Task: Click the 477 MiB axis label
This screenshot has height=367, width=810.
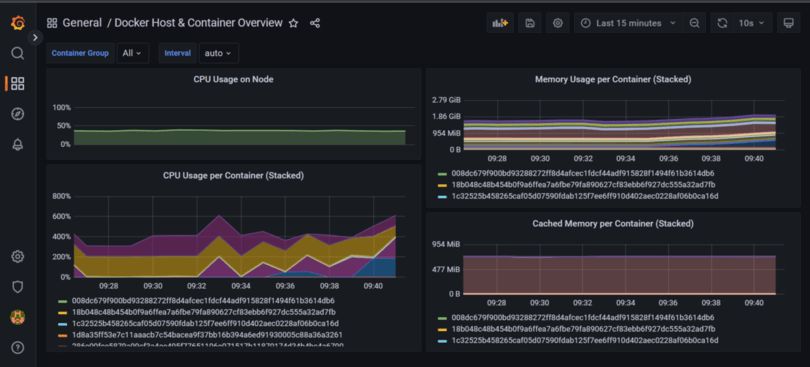Action: click(x=446, y=269)
